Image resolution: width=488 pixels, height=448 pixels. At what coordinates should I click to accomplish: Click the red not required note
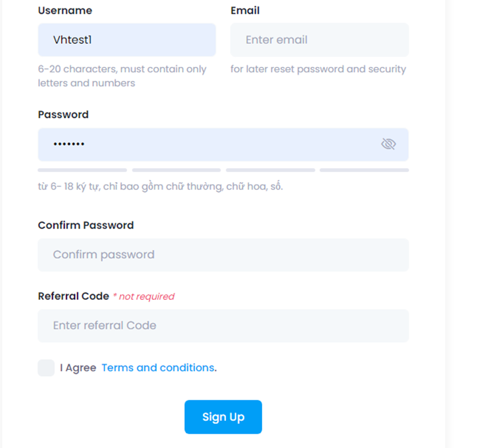pyautogui.click(x=144, y=297)
